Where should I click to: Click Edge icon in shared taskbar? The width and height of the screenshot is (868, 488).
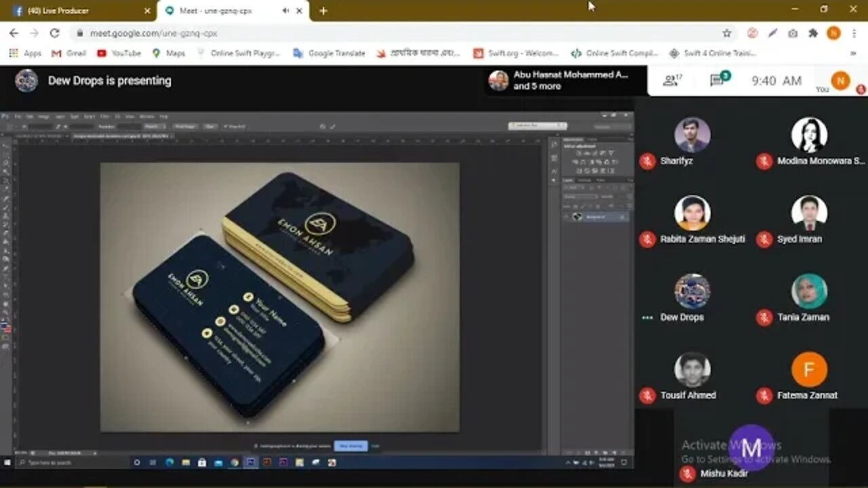point(169,462)
